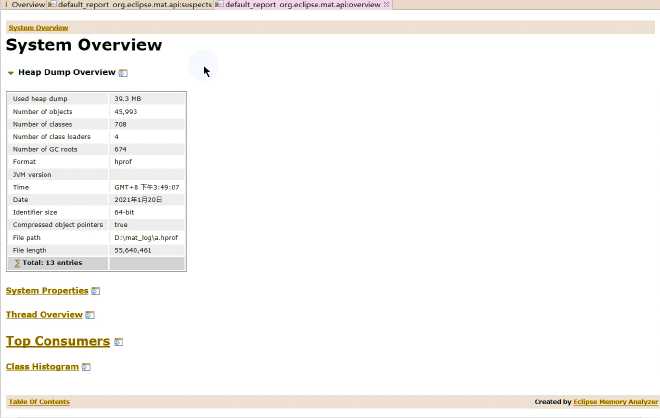Open the Thread Overview link
Viewport: 660px width, 418px height.
44,315
